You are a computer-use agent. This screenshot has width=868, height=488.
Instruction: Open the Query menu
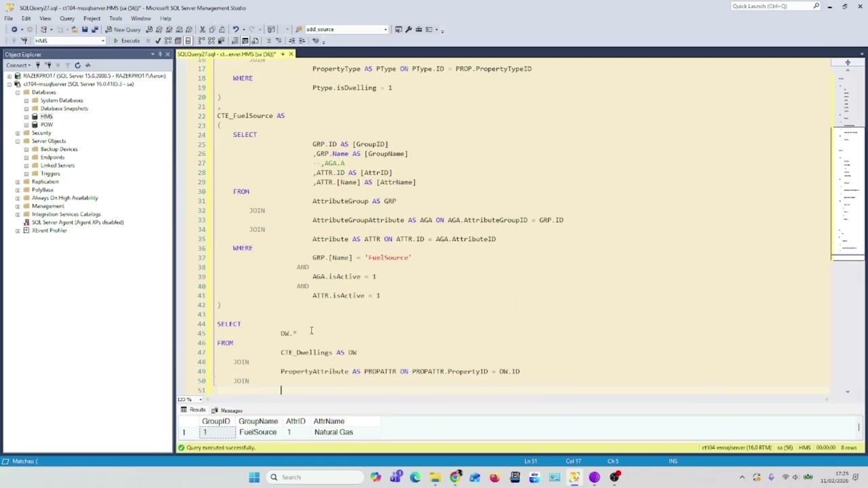pyautogui.click(x=67, y=18)
